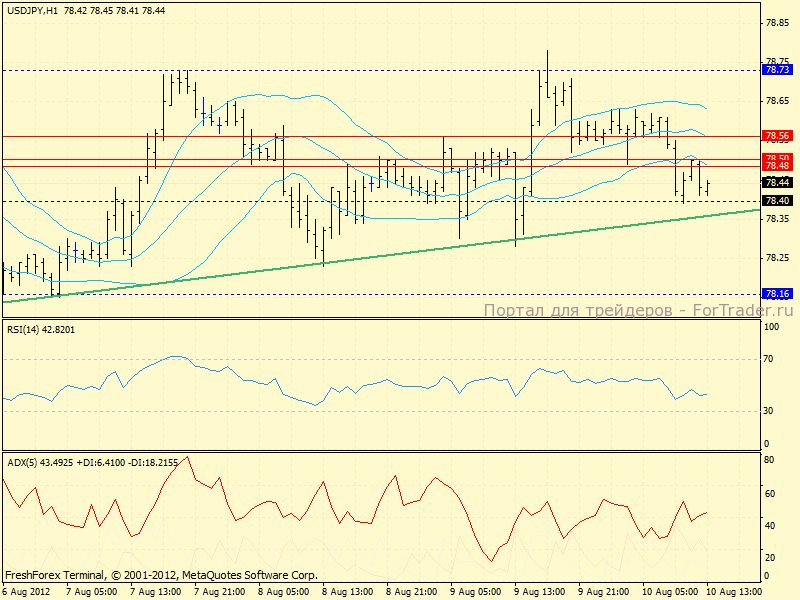Click the FreshForex Terminal copyright text

pos(161,575)
